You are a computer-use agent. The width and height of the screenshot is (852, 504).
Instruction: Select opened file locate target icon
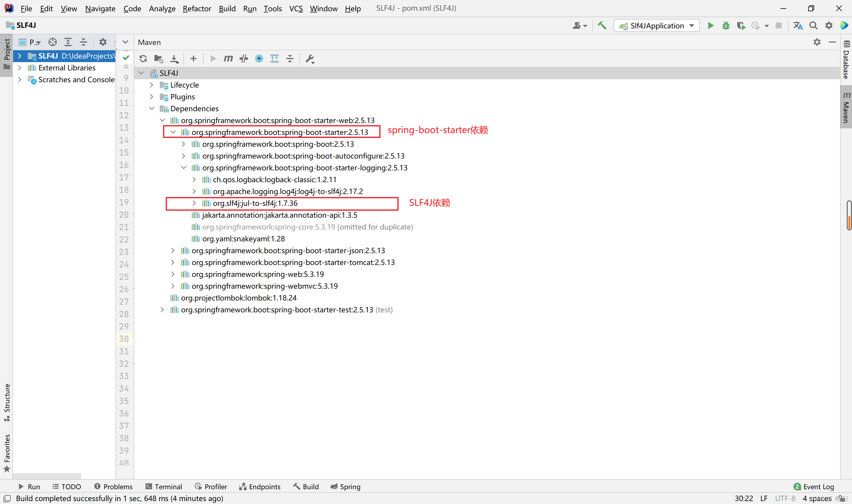click(x=52, y=42)
